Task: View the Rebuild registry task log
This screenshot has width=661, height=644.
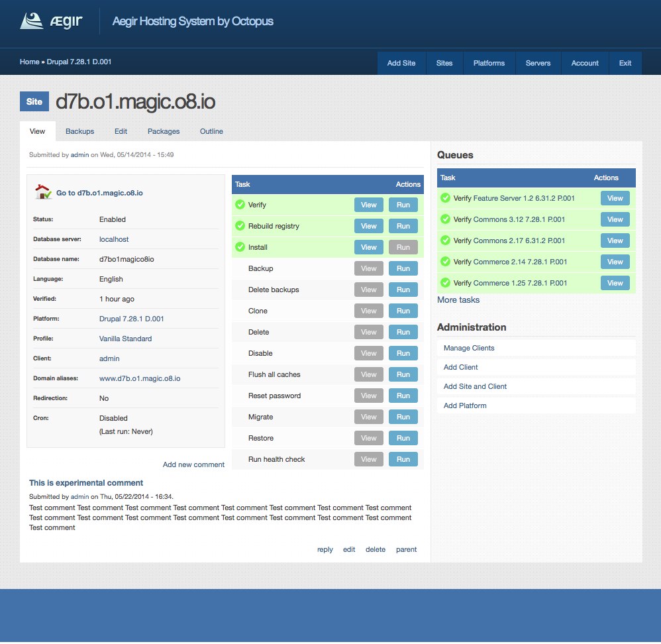Action: pos(368,226)
